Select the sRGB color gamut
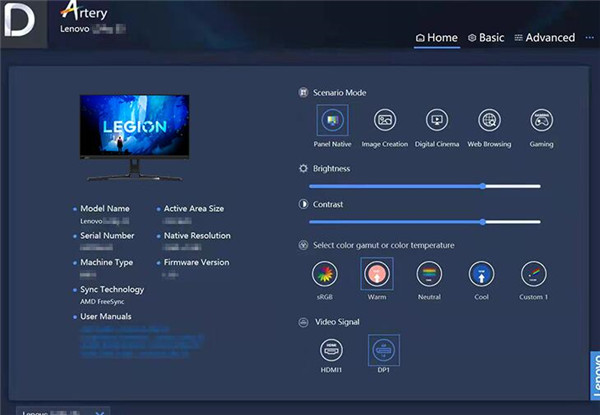The height and width of the screenshot is (415, 600). (324, 274)
